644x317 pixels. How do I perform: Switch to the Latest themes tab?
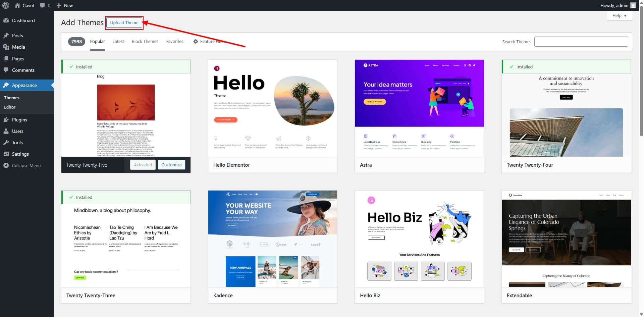(118, 41)
